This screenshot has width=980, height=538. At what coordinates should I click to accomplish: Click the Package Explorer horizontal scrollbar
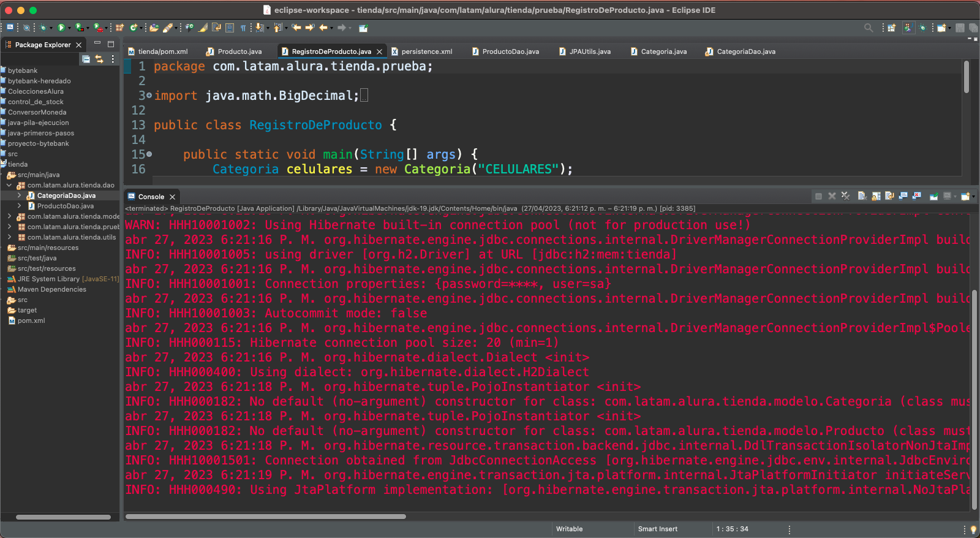point(63,517)
